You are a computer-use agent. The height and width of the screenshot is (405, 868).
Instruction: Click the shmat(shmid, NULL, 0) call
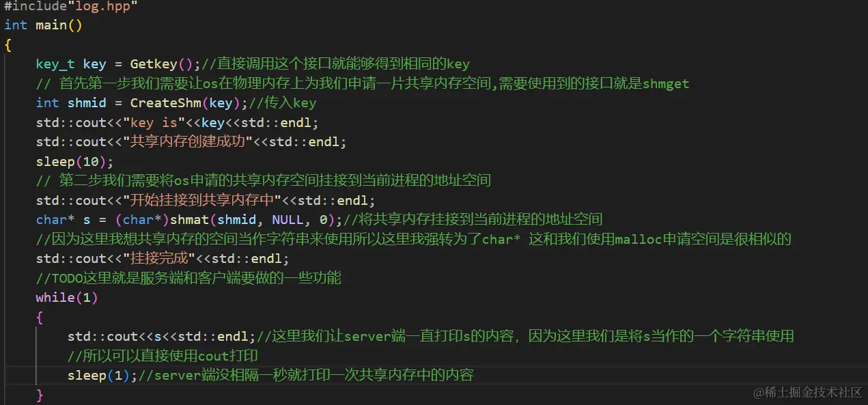tap(251, 220)
